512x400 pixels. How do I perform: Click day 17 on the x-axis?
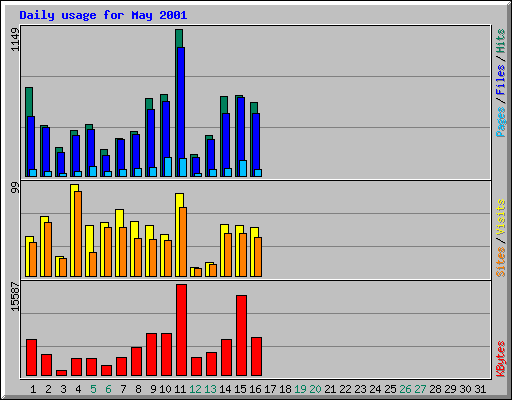click(270, 389)
